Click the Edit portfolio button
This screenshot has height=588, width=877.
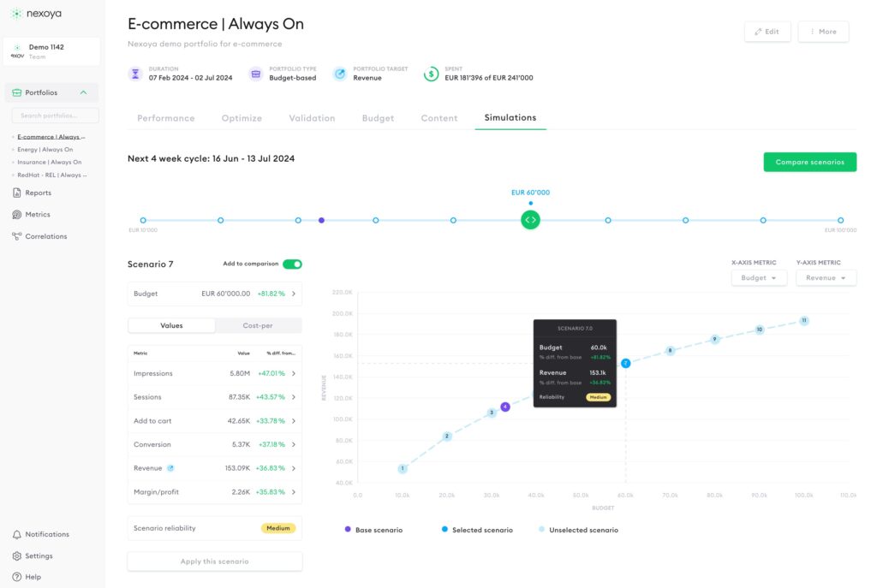[x=767, y=32]
